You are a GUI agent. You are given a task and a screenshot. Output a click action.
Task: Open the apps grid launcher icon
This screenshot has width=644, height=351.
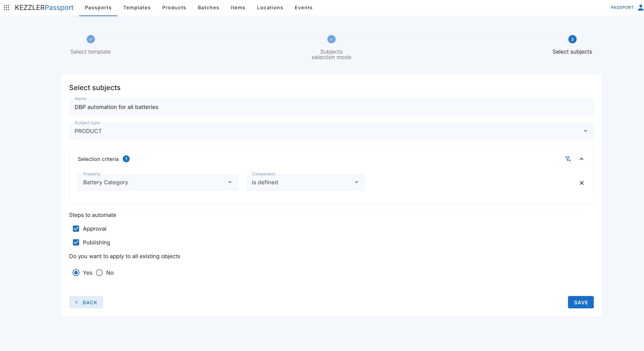tap(6, 8)
